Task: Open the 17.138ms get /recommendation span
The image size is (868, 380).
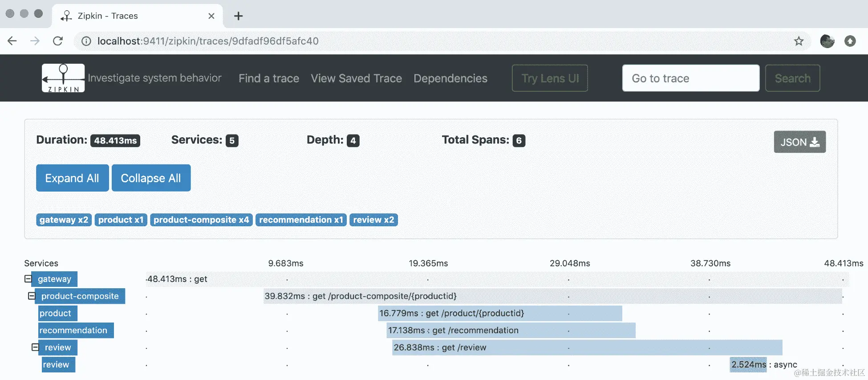Action: pyautogui.click(x=511, y=330)
